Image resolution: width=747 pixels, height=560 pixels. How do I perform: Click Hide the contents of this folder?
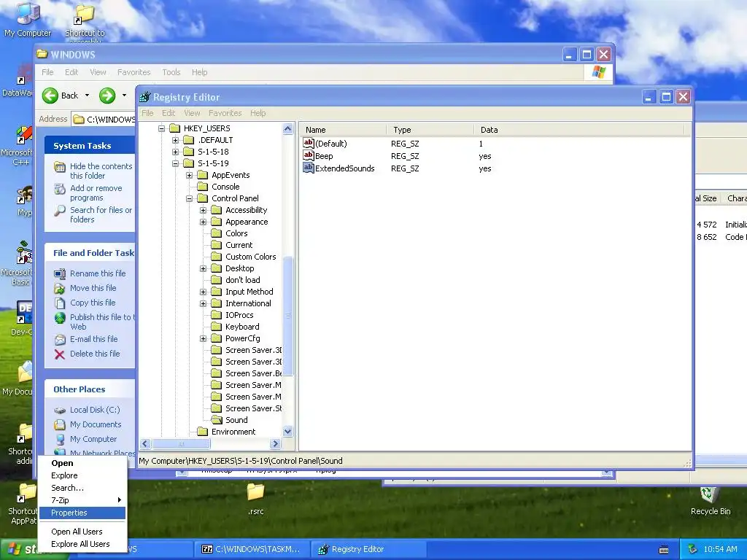(x=101, y=171)
